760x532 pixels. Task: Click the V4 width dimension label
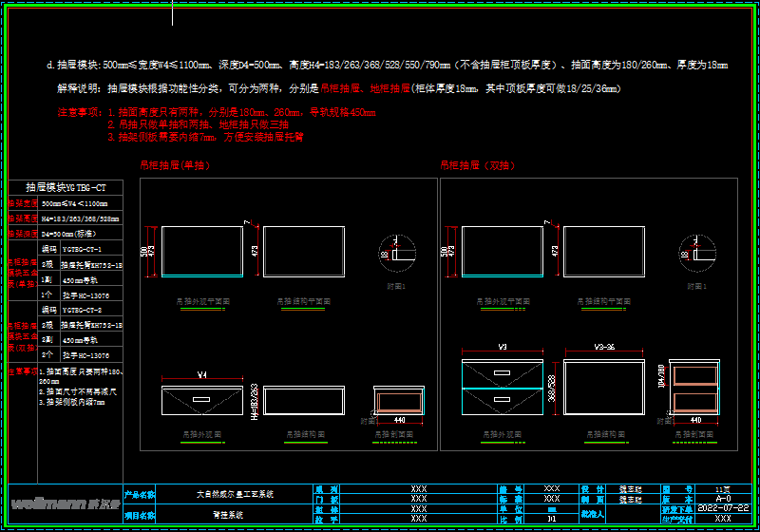point(201,375)
